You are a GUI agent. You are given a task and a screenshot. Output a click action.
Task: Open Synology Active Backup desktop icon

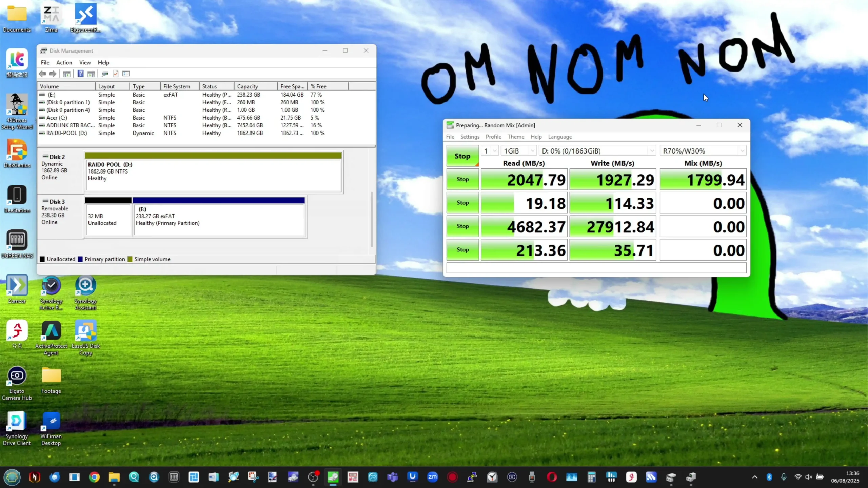click(x=51, y=293)
